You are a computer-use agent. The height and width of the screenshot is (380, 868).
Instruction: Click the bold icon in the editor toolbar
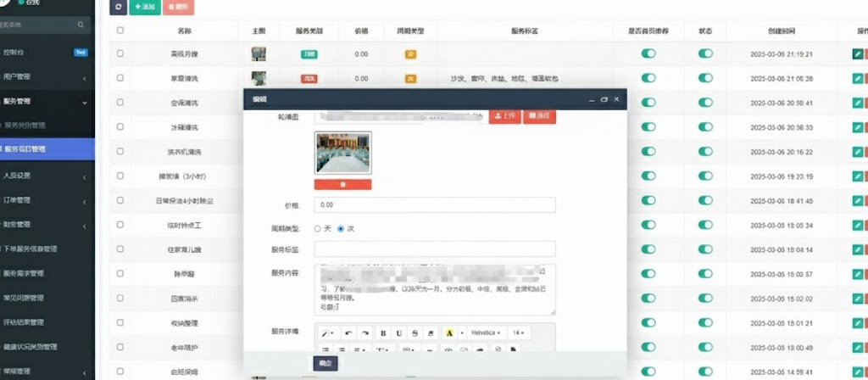point(384,332)
